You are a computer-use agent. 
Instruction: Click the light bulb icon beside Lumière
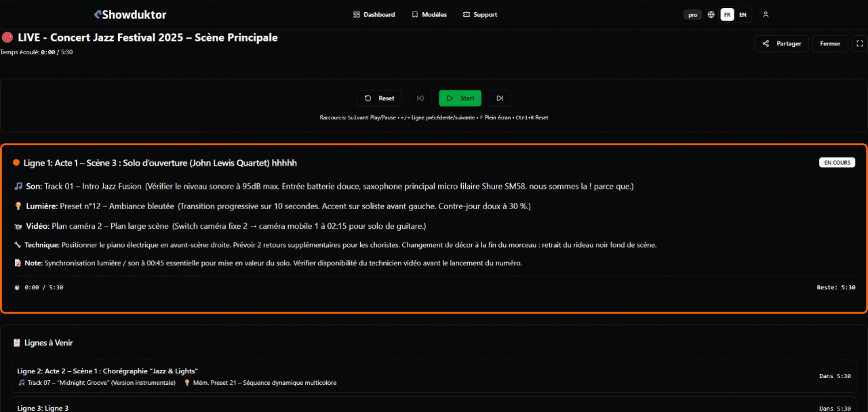pyautogui.click(x=18, y=206)
